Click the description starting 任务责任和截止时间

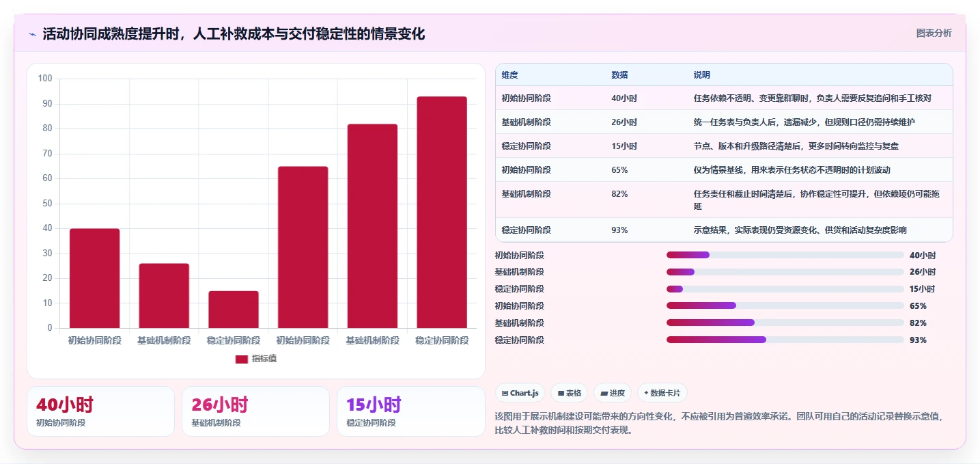pyautogui.click(x=817, y=200)
